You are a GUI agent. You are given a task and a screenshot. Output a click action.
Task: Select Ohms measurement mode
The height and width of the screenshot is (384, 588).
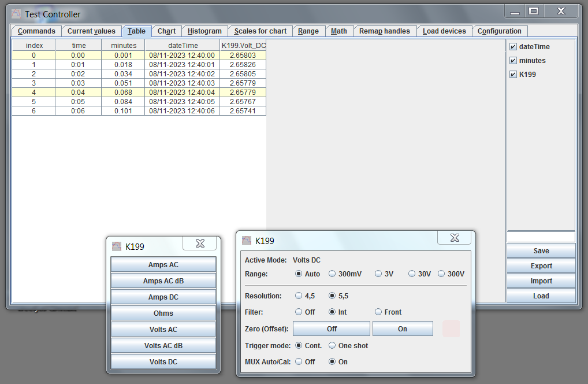[x=163, y=313]
